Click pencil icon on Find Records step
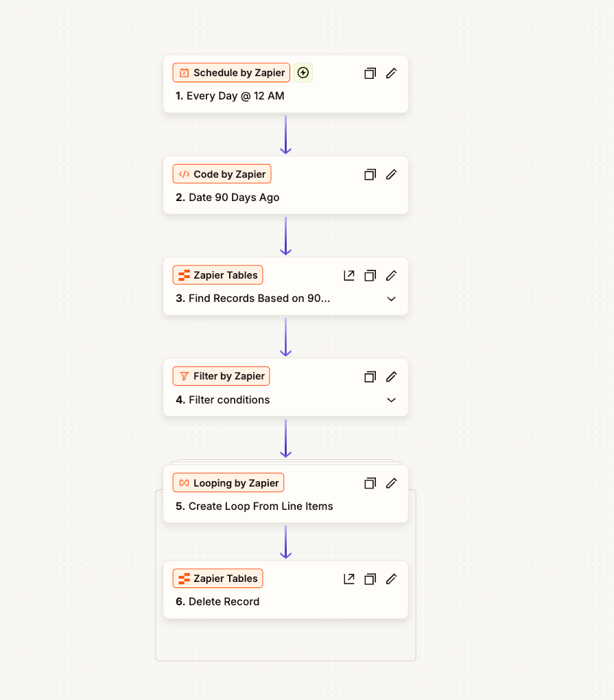614x700 pixels. pyautogui.click(x=391, y=276)
